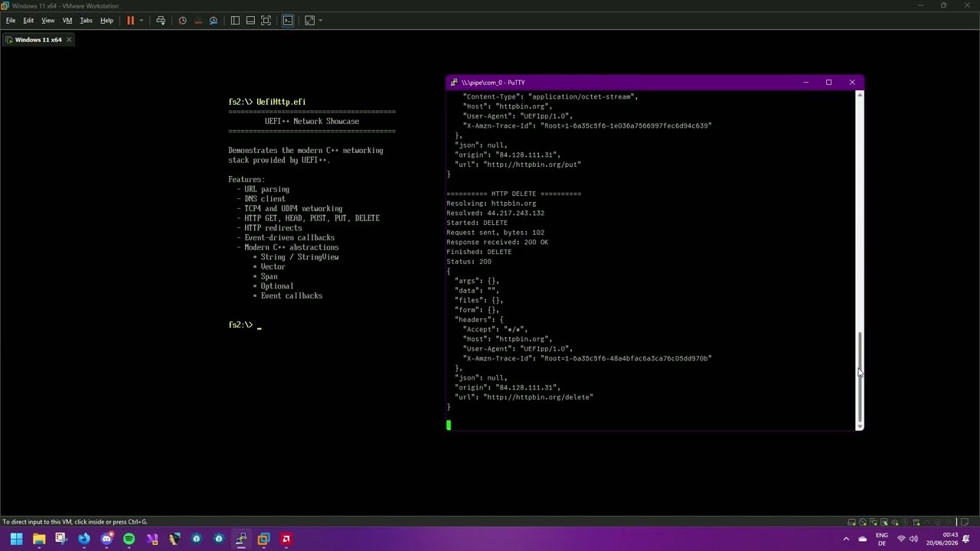Screen dimensions: 980x551
Task: Click the PuTTY vertical scrollbar thumb
Action: pyautogui.click(x=859, y=377)
